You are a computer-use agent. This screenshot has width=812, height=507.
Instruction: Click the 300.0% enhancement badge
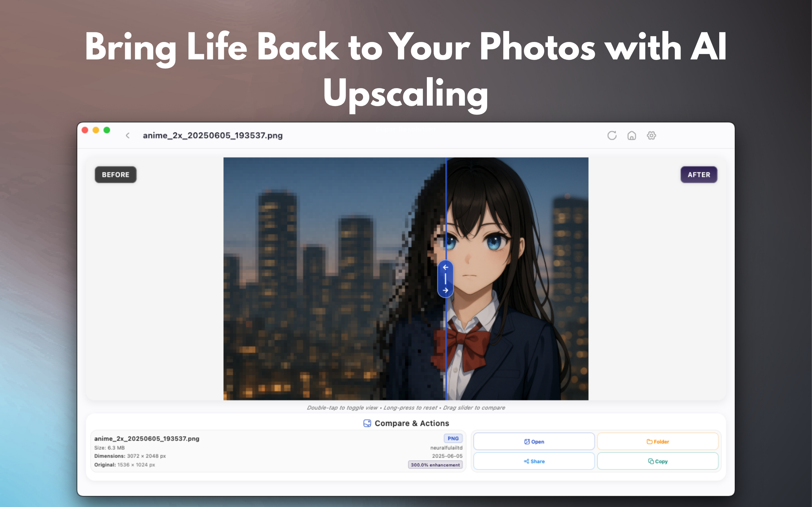435,465
